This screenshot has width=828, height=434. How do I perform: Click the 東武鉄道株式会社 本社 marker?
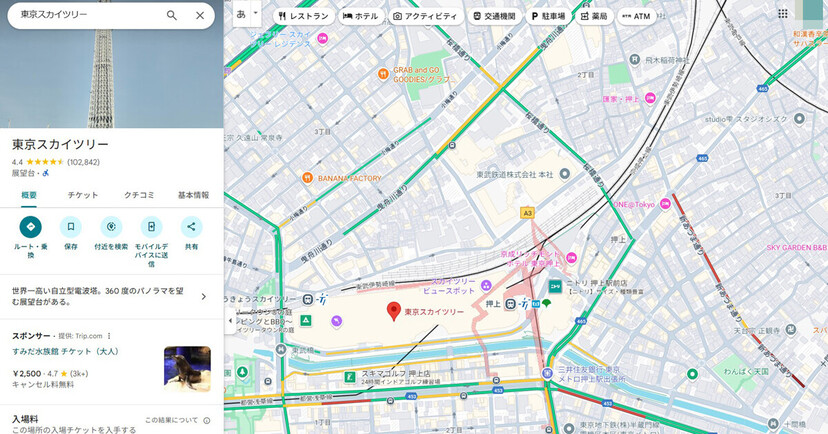[x=564, y=174]
